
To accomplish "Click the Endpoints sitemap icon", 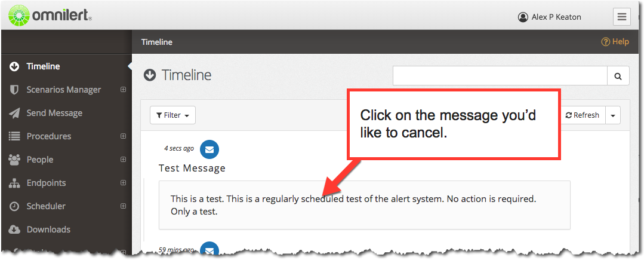I will [14, 183].
